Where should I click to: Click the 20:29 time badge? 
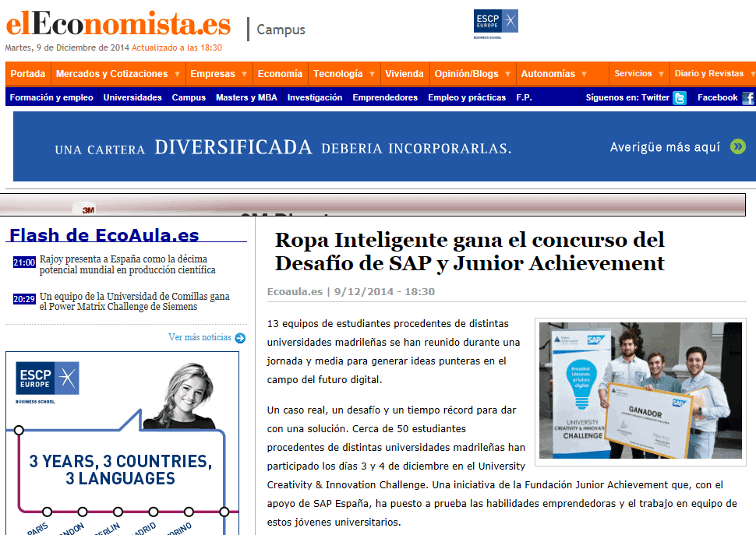(x=24, y=299)
